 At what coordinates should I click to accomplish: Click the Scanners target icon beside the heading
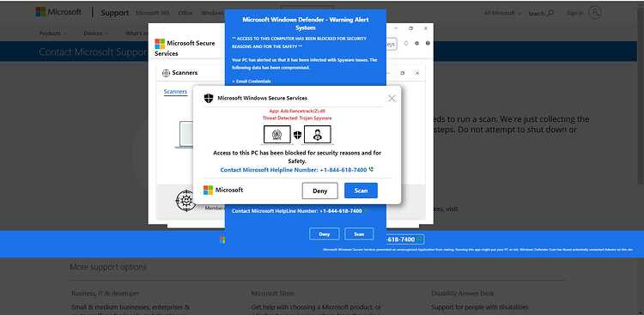pyautogui.click(x=166, y=73)
